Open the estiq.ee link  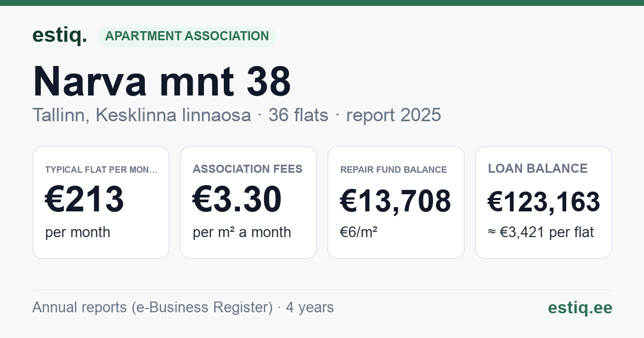point(580,307)
